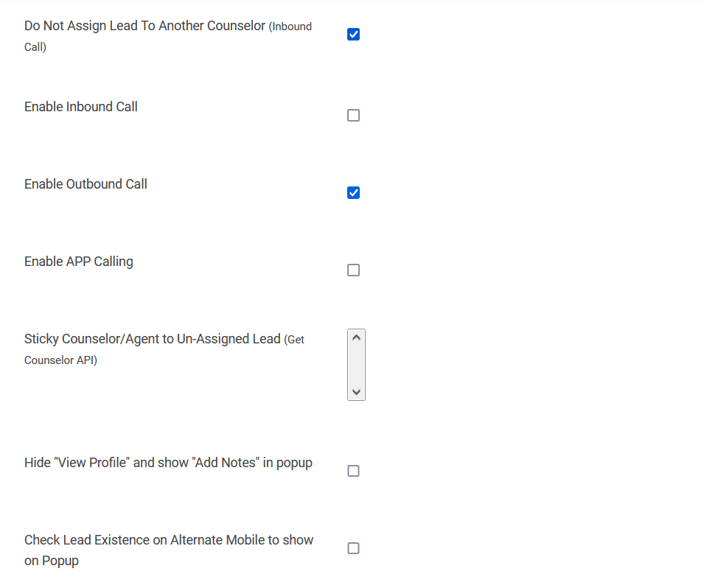Select the "Enable Inbound Call" label text
Viewport: 704px width, 588px height.
[81, 107]
